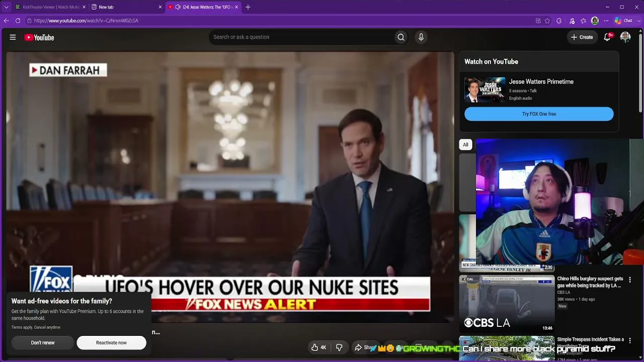644x362 pixels.
Task: Focus the YouTube search box
Action: coord(302,37)
